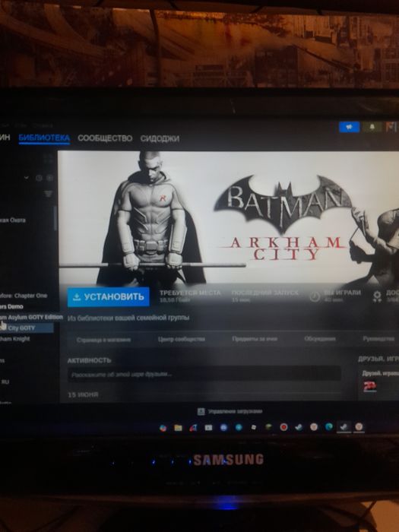Open the Руководства link
Screen dimensions: 399x532
point(378,339)
